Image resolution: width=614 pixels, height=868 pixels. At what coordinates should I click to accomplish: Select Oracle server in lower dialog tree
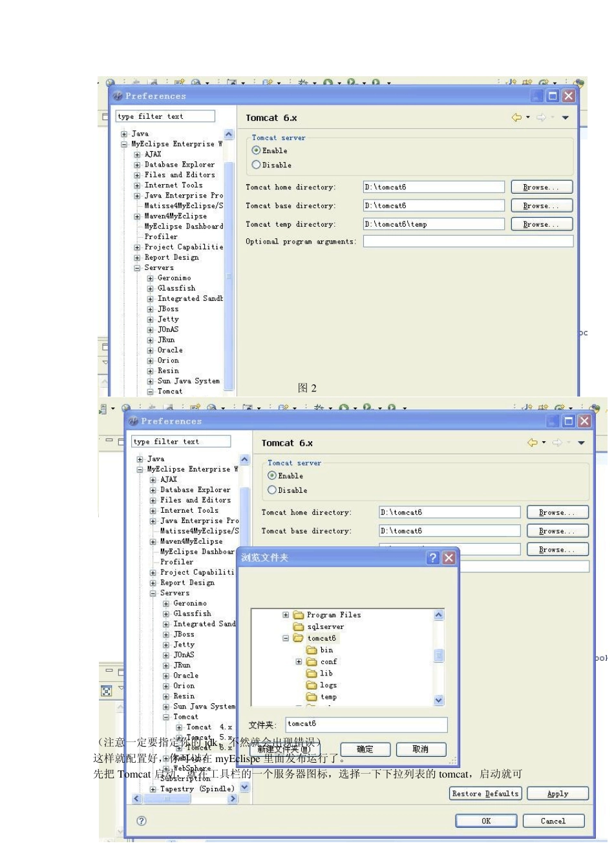(x=186, y=676)
